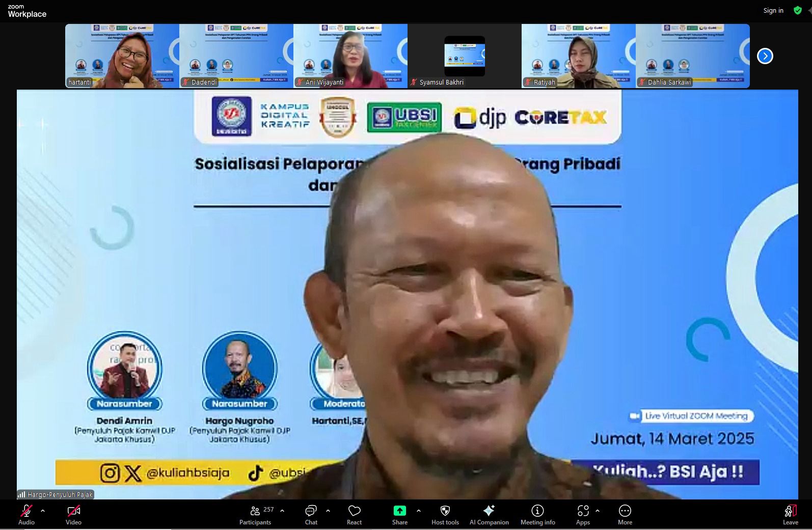Expand the Chat options caret
Viewport: 812px width, 530px height.
328,510
